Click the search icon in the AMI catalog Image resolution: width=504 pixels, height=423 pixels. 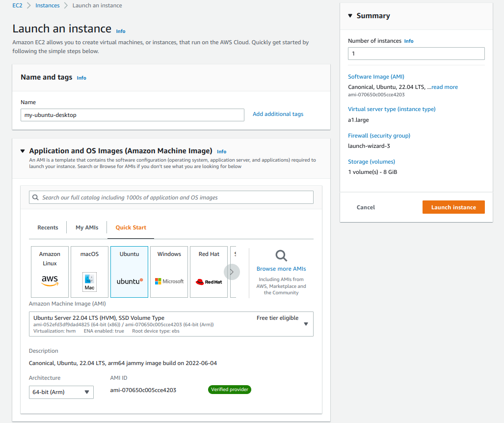pos(35,197)
